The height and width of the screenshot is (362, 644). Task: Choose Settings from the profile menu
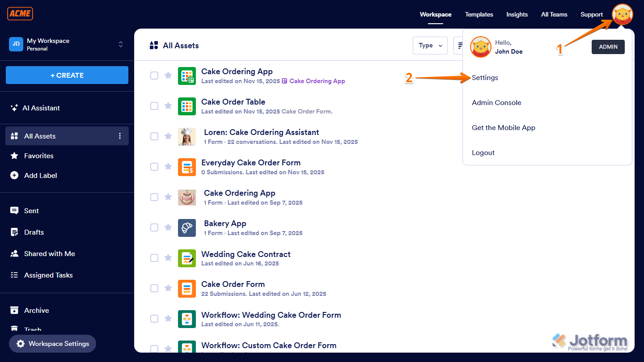[485, 77]
